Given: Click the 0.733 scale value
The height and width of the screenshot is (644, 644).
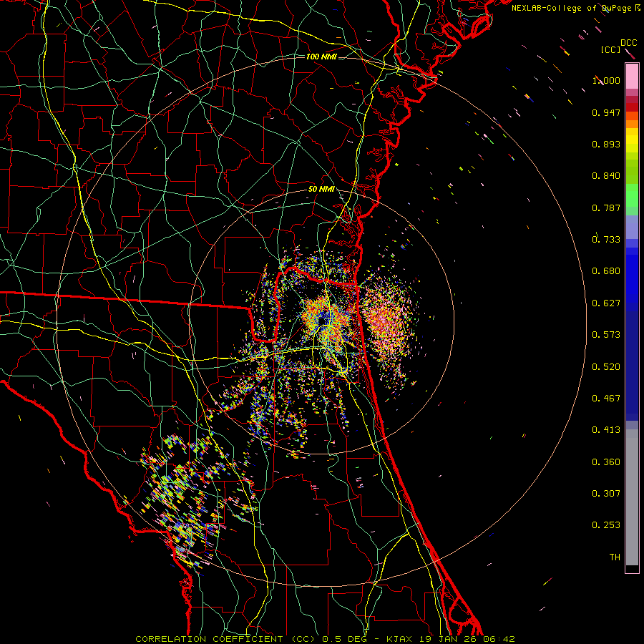Looking at the screenshot, I should (x=606, y=240).
